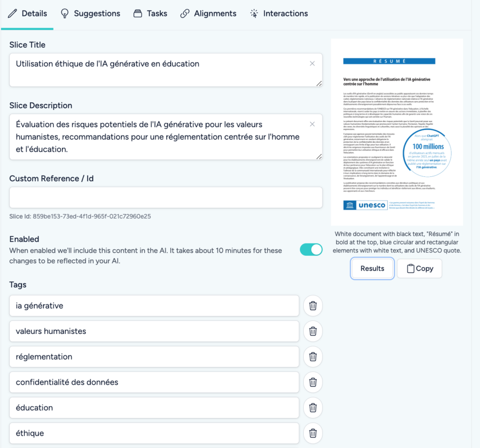Click the Results button
Screen dimensions: 480x448
click(x=372, y=268)
